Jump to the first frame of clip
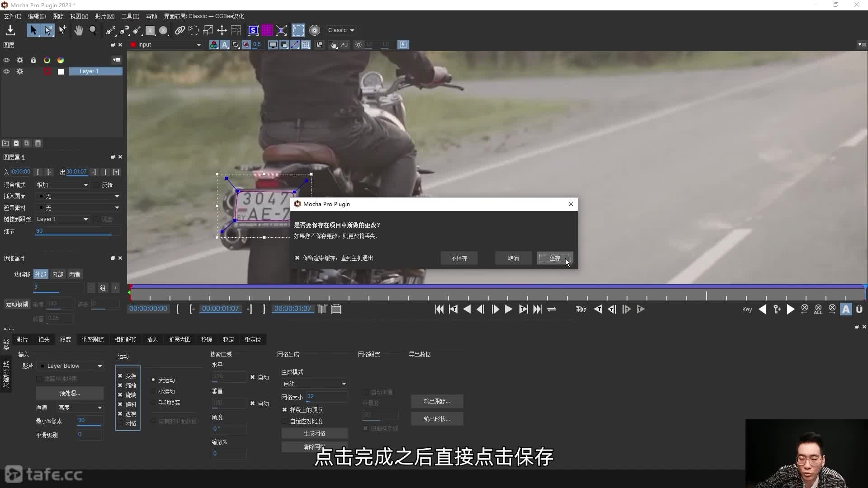Viewport: 868px width, 488px height. 439,309
